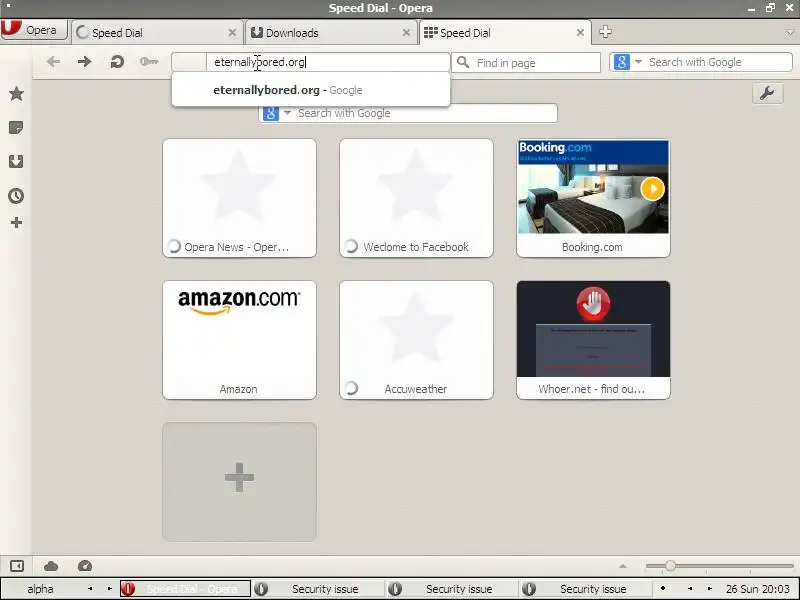Open toolbar search engine dropdown arrow
Viewport: 800px width, 600px height.
pyautogui.click(x=638, y=62)
